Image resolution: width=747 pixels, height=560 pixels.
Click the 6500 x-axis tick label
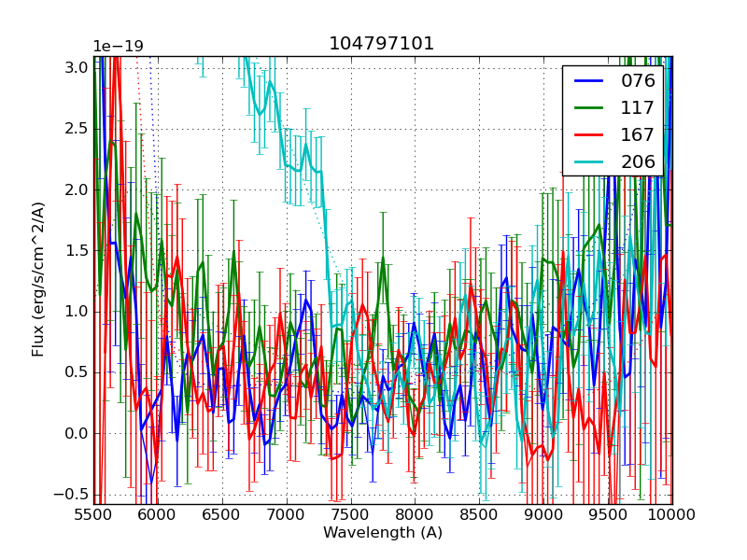pos(222,514)
